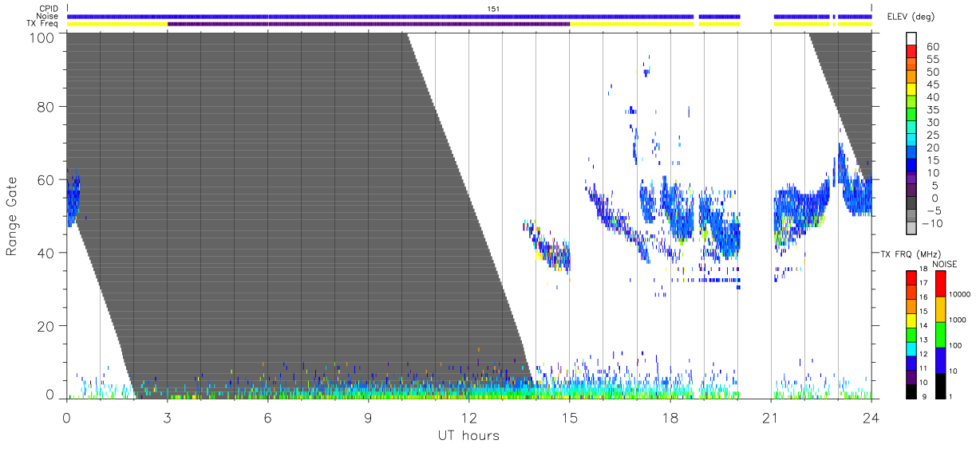Viewport: 980px width, 452px height.
Task: Click the UT hours tick label '21'
Action: [770, 416]
